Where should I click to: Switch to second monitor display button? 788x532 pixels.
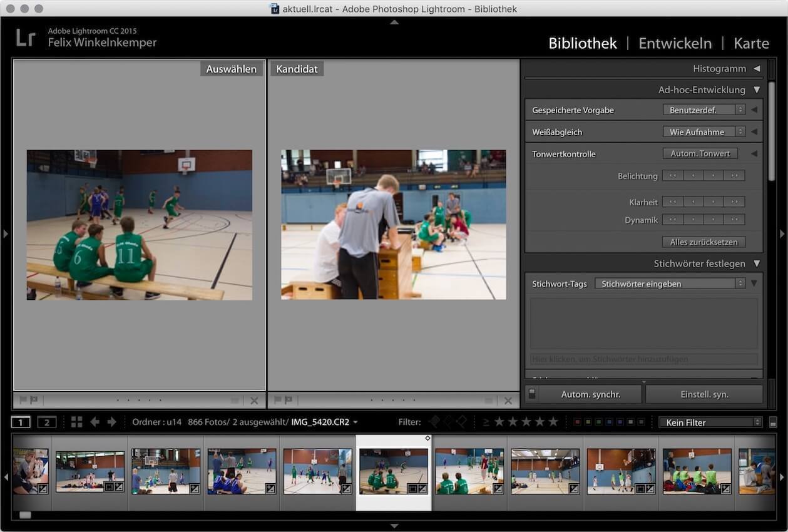coord(46,422)
